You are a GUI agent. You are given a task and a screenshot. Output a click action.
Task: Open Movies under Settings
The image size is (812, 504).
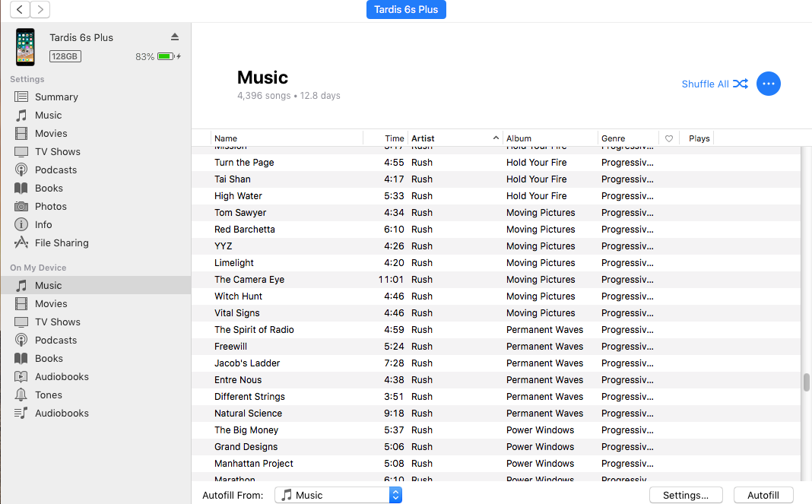pyautogui.click(x=51, y=133)
